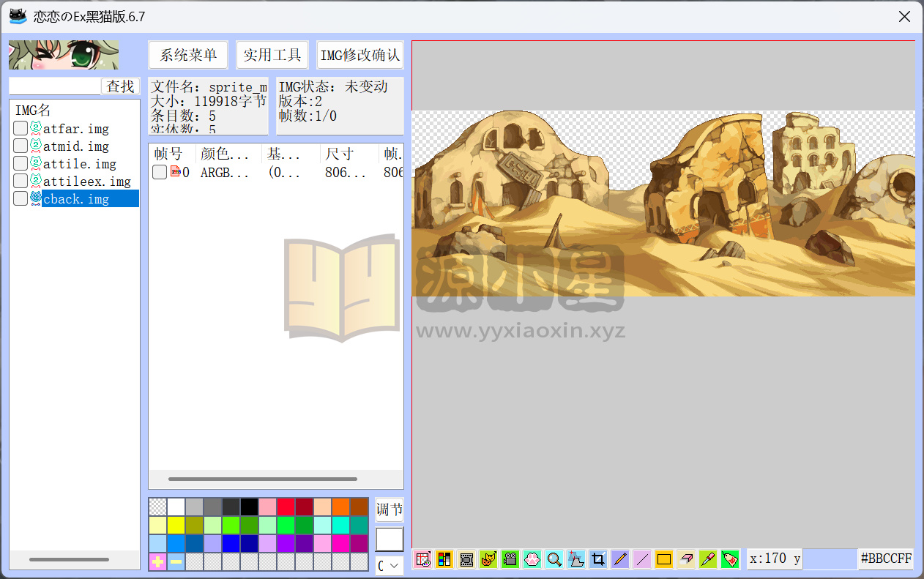924x579 pixels.
Task: Select the straight line tool
Action: point(642,559)
